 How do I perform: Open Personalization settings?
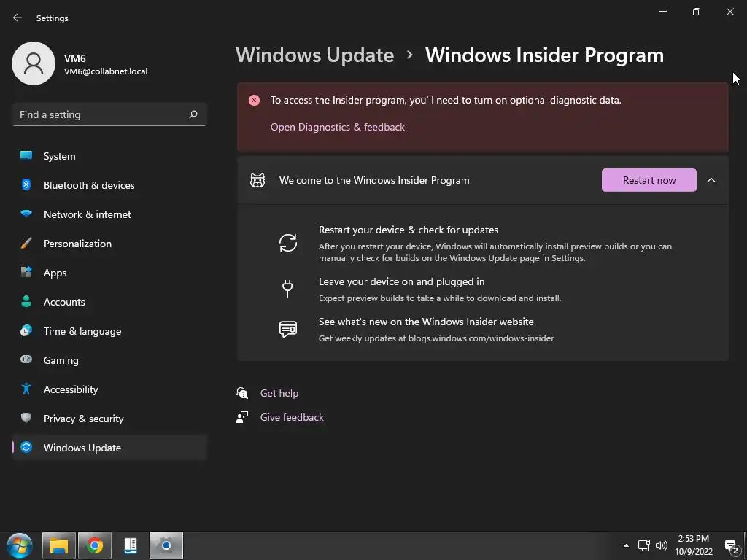tap(109, 244)
